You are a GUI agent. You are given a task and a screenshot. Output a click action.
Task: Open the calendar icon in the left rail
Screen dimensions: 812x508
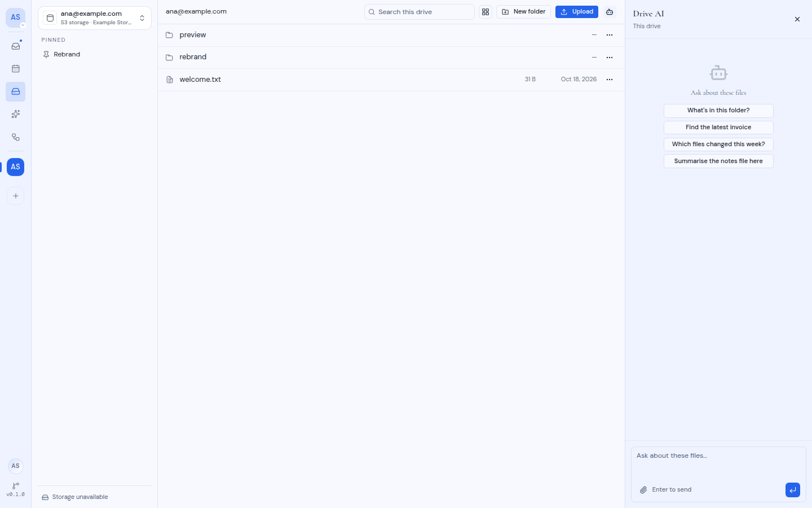click(16, 69)
